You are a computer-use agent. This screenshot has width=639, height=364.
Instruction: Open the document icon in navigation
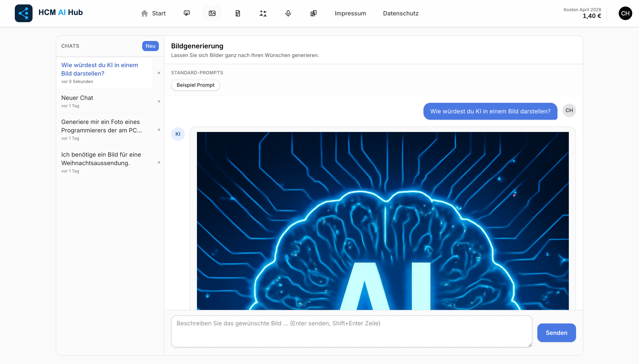coord(238,13)
